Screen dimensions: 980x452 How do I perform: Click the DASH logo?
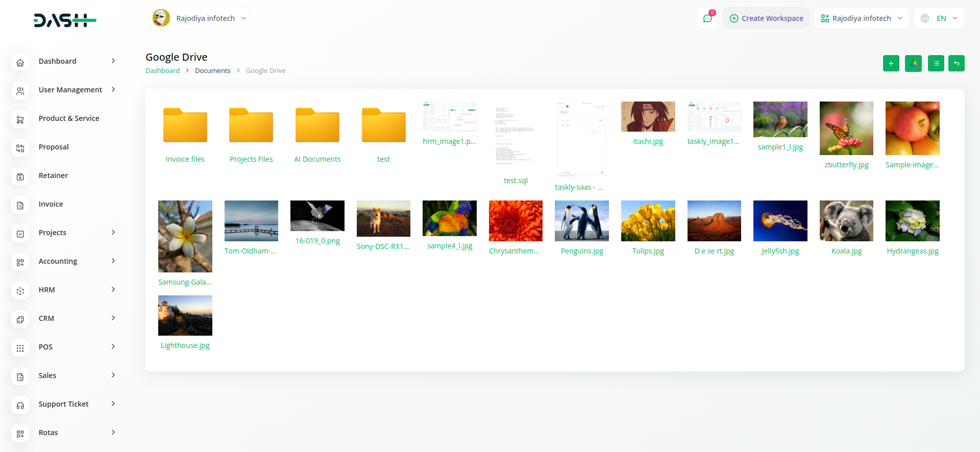(65, 20)
